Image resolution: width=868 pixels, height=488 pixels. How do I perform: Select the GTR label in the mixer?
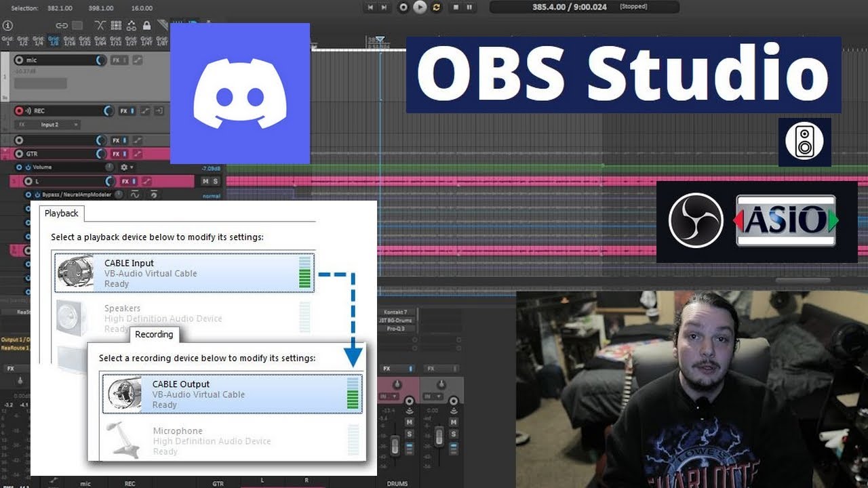click(218, 484)
